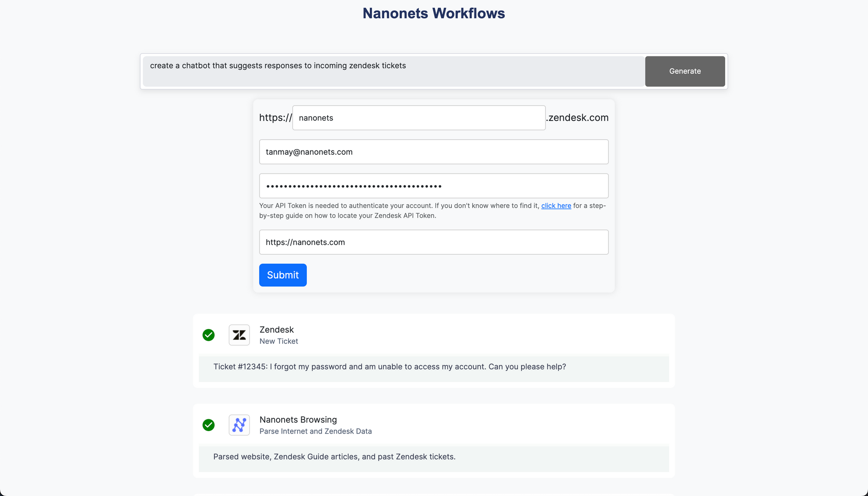Viewport: 868px width, 496px height.
Task: Open the 'click here' API token guide
Action: coord(556,206)
